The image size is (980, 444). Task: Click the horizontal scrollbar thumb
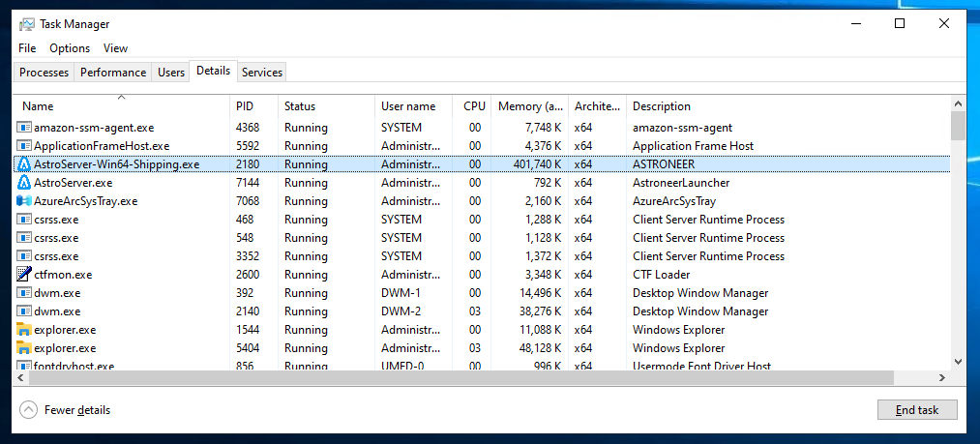point(461,377)
